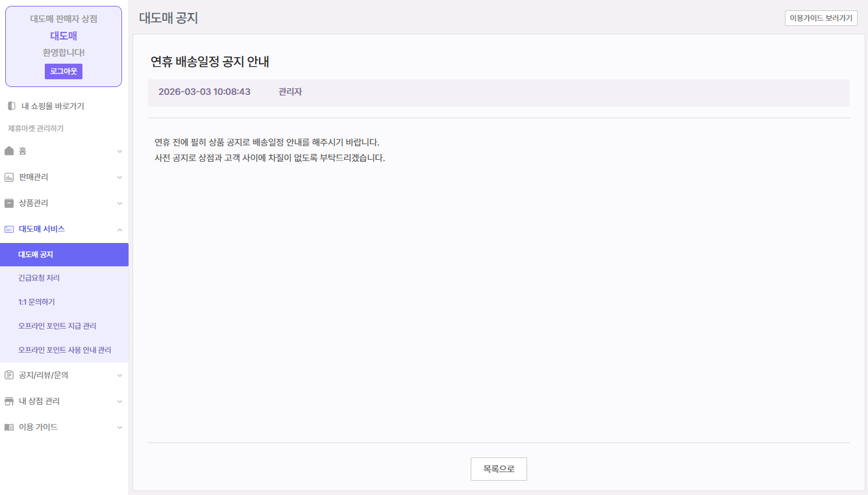Collapse the 대도매 서비스 chevron
The width and height of the screenshot is (868, 495).
pyautogui.click(x=119, y=229)
